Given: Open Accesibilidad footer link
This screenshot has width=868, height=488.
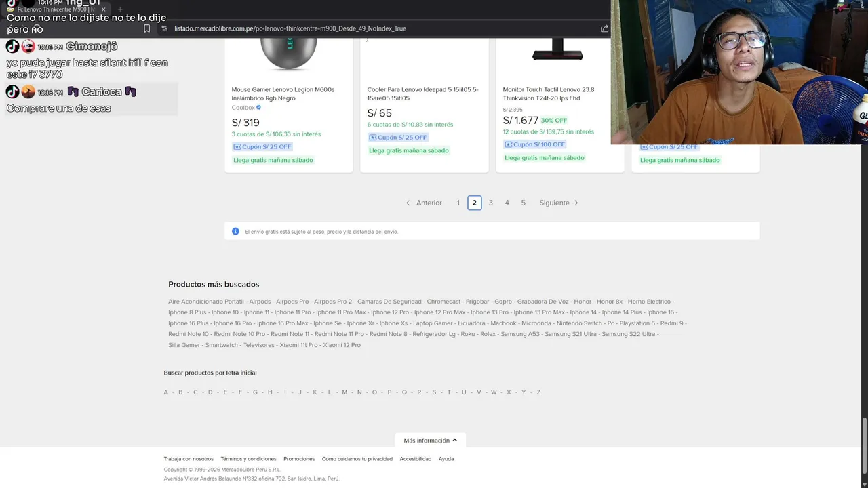Looking at the screenshot, I should [x=416, y=459].
